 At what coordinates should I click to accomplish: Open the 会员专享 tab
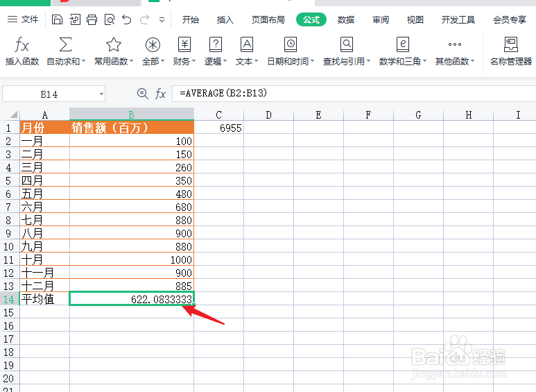tap(510, 20)
